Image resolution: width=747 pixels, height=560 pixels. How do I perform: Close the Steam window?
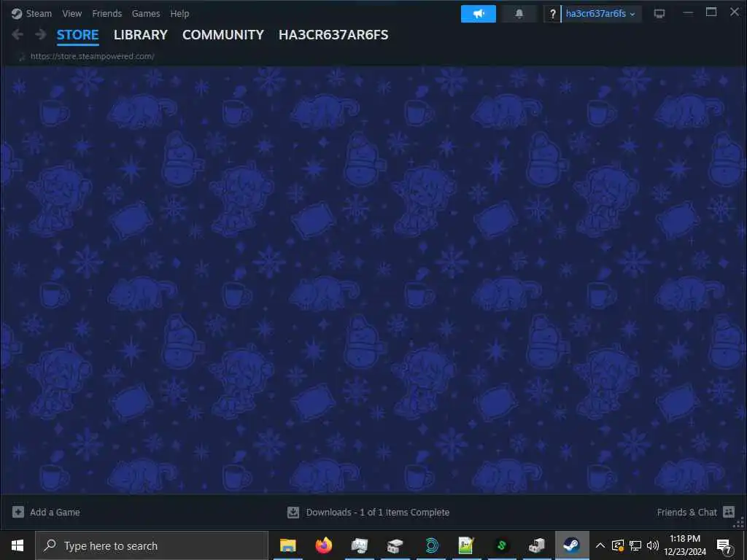(735, 12)
